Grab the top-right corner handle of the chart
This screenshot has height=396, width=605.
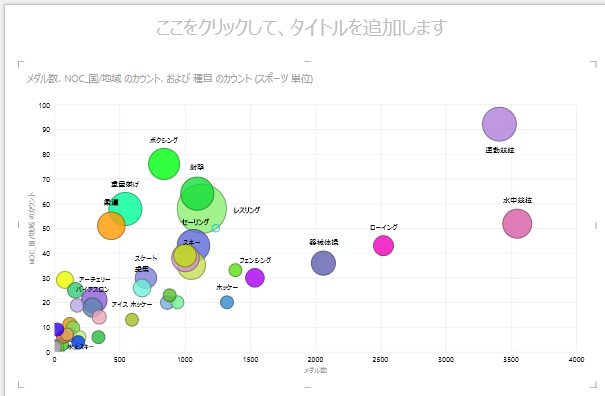[593, 64]
